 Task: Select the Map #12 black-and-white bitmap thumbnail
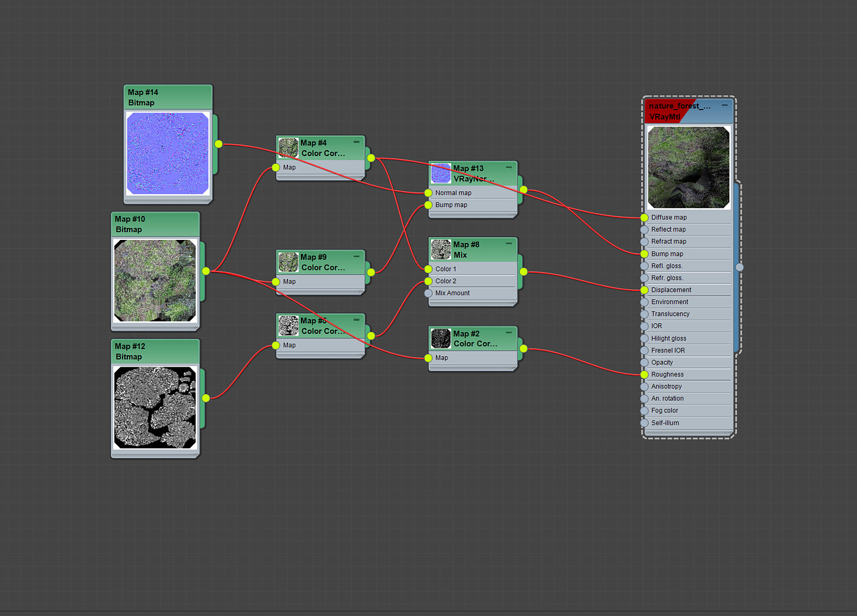pos(155,408)
